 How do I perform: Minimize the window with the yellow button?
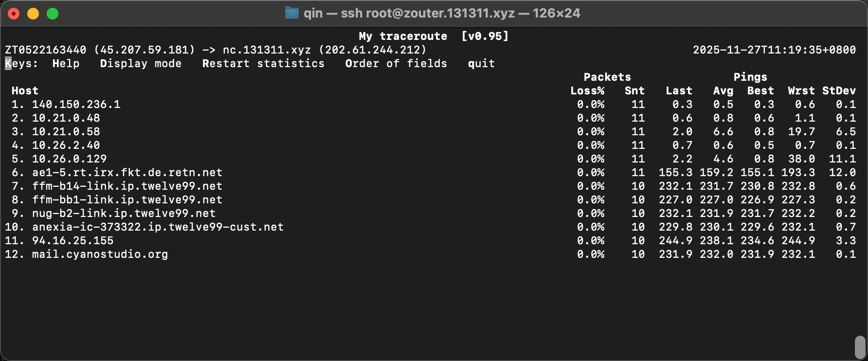click(33, 14)
